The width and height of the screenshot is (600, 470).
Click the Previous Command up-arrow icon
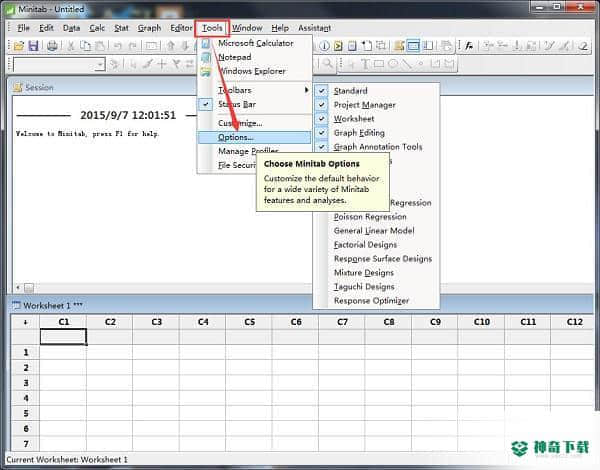(171, 46)
